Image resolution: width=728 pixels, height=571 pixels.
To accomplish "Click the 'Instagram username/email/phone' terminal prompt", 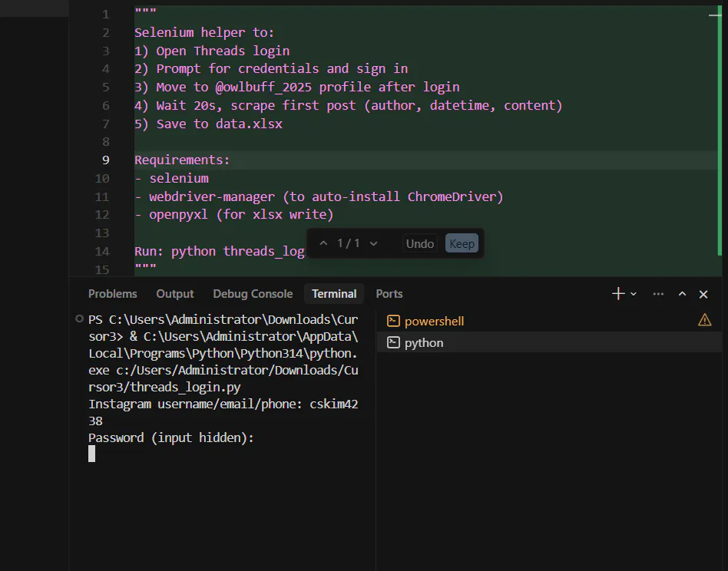I will pos(194,404).
